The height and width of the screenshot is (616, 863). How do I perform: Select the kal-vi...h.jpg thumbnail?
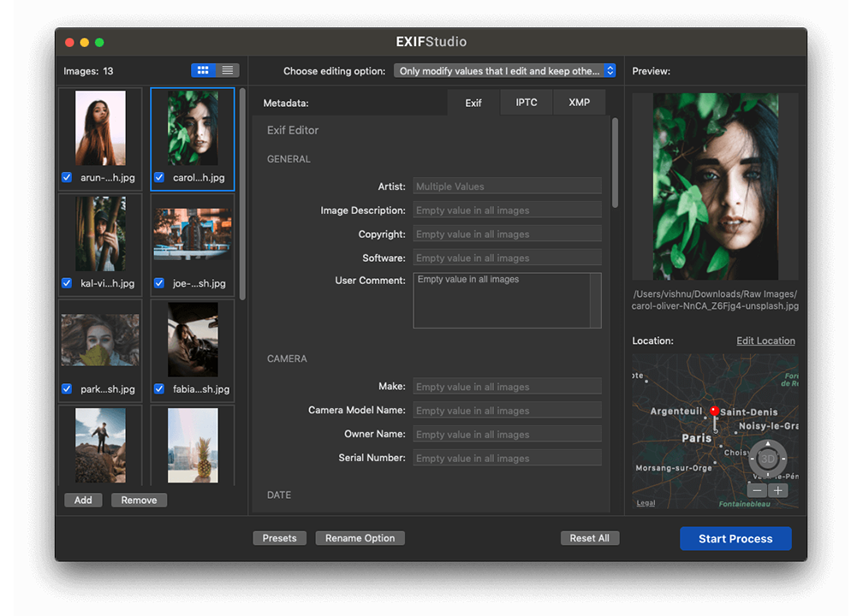coord(100,234)
